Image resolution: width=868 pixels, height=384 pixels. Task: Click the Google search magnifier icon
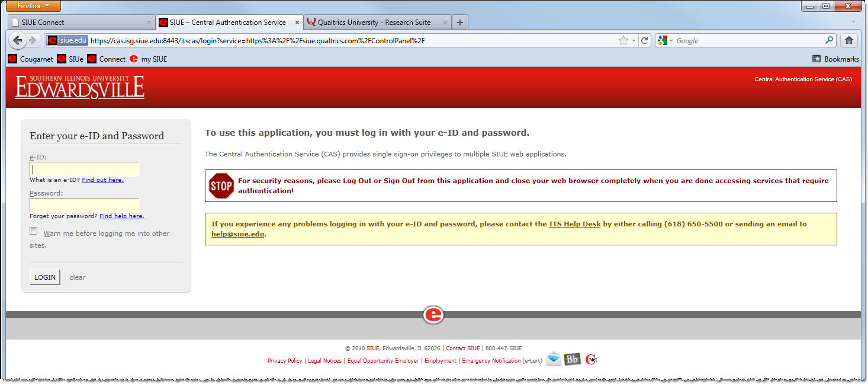click(829, 40)
